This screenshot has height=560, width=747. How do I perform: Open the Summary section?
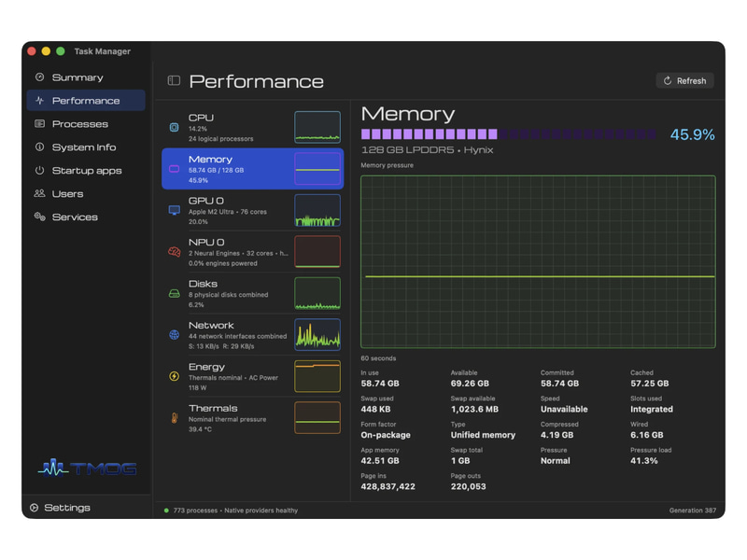coord(86,77)
